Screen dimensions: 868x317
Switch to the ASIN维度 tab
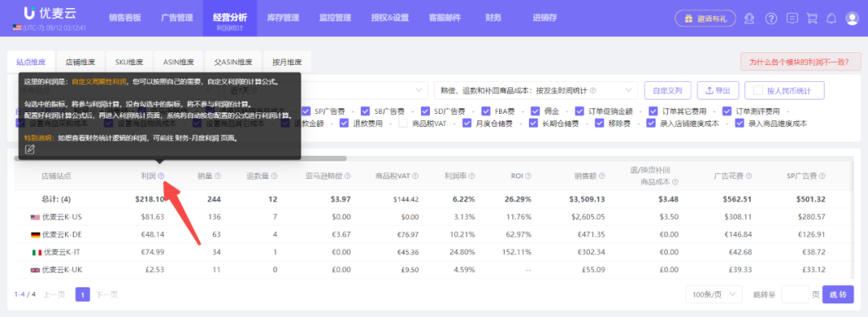(178, 62)
